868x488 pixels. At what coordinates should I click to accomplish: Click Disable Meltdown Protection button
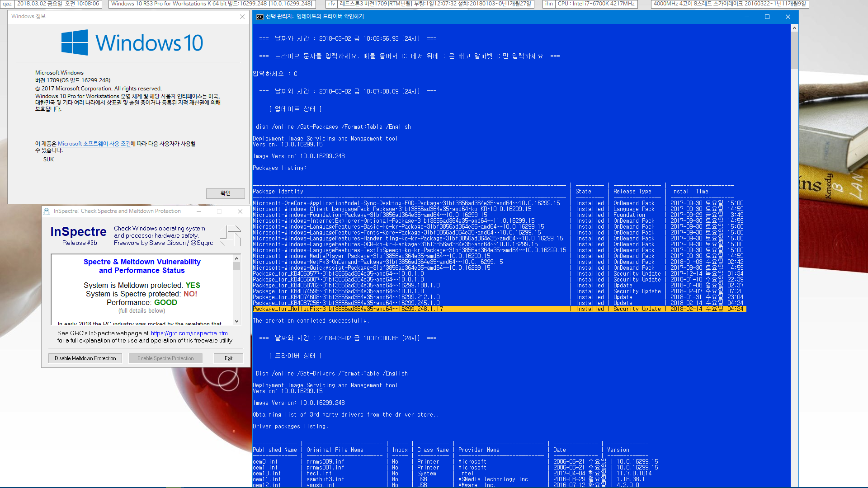[x=85, y=358]
